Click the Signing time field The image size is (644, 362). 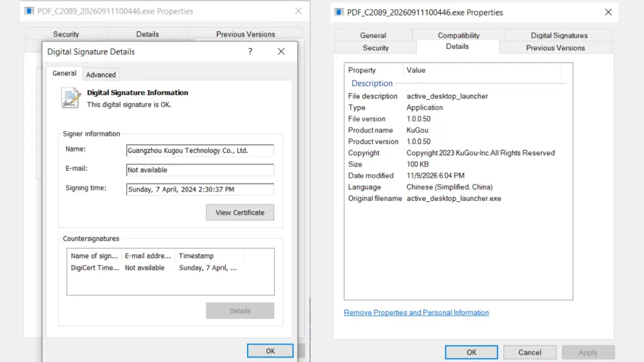click(200, 189)
